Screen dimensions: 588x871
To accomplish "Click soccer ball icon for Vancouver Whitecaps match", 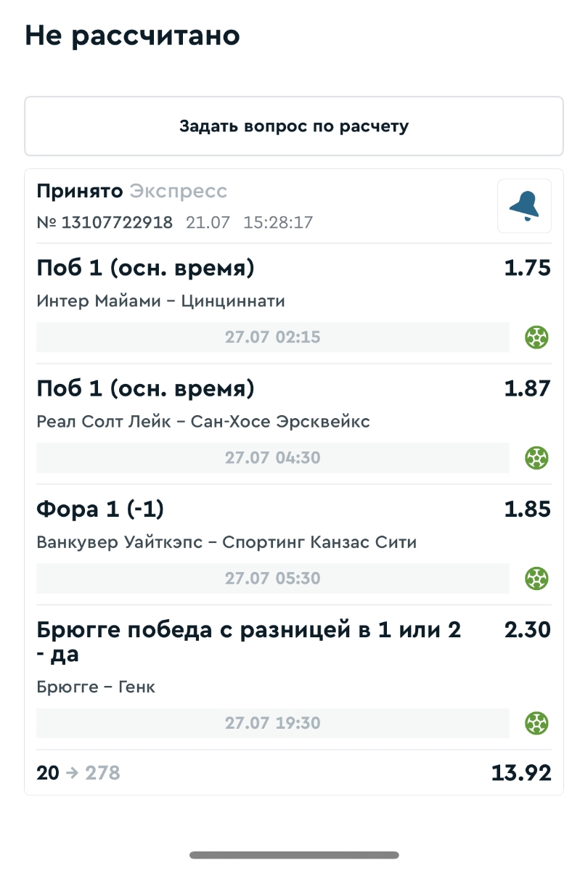I will click(x=536, y=578).
